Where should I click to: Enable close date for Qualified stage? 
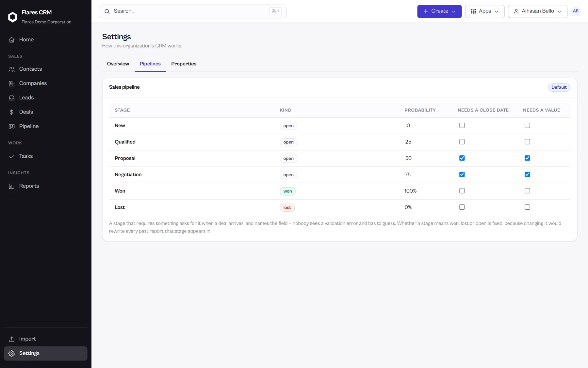pyautogui.click(x=462, y=142)
